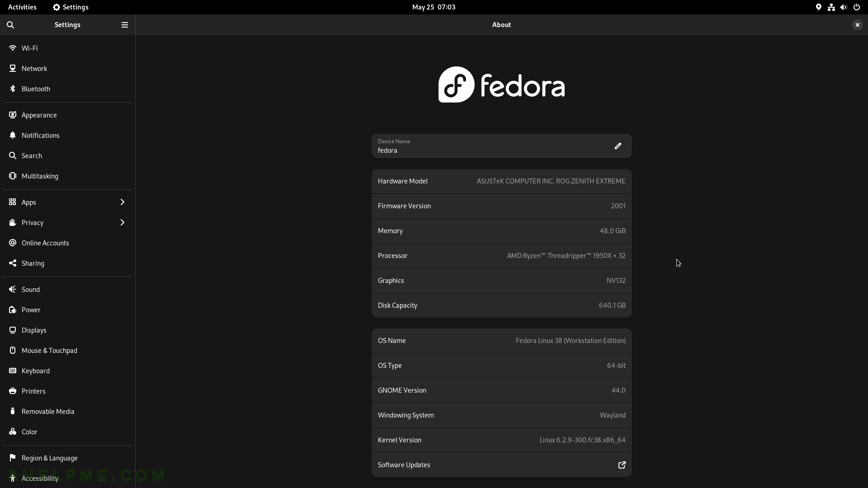Edit device name with pencil icon

[618, 146]
